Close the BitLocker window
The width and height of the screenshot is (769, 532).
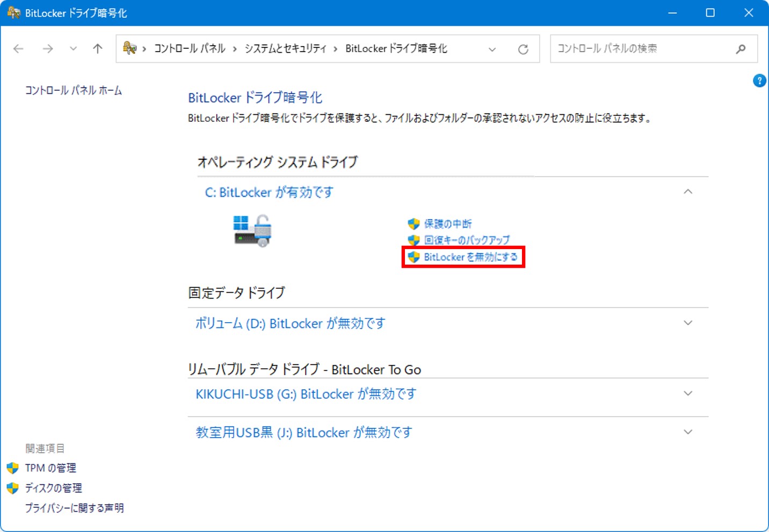tap(749, 13)
